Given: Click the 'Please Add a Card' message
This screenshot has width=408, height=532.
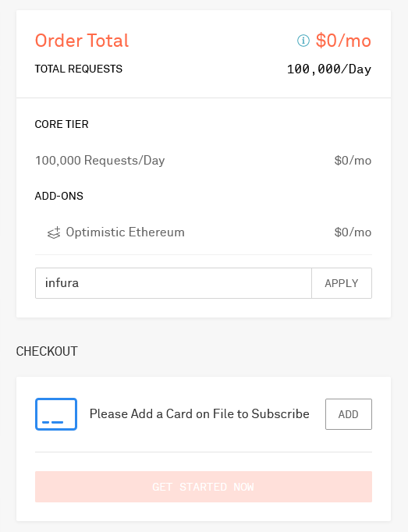Looking at the screenshot, I should 199,414.
